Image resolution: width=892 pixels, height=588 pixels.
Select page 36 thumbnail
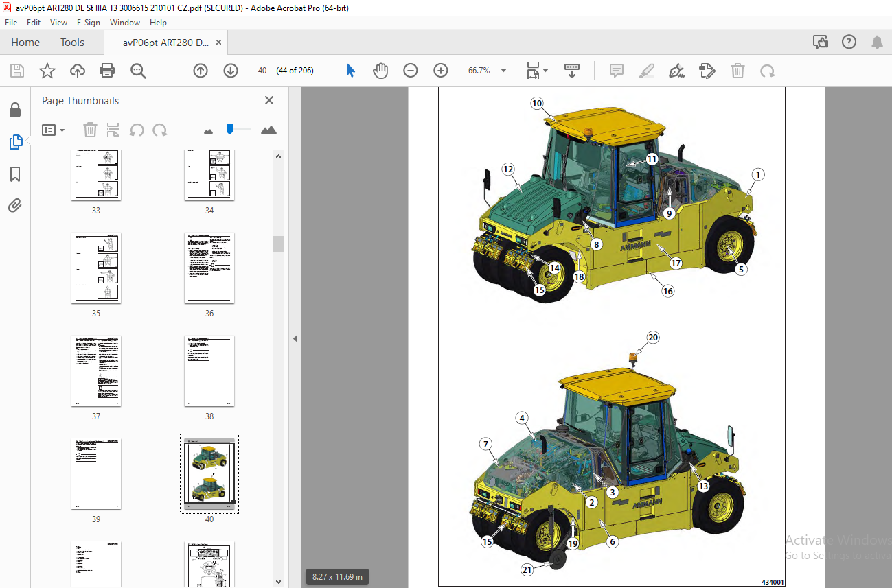[x=209, y=268]
